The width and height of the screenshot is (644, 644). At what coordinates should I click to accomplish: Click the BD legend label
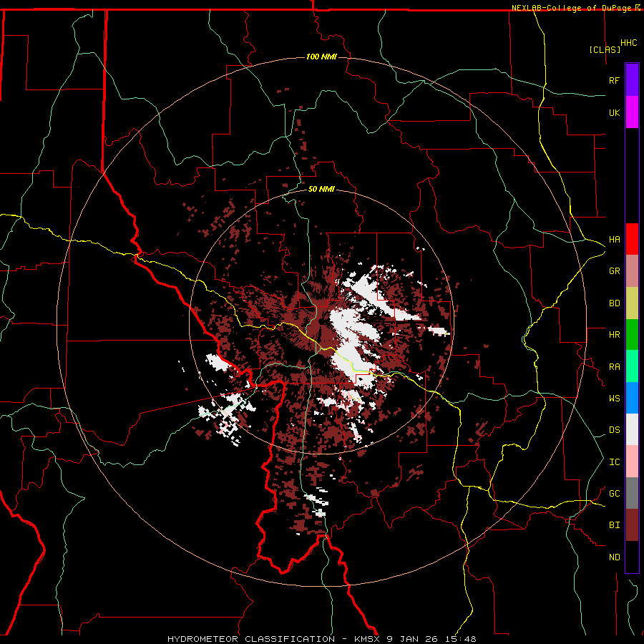click(x=614, y=303)
